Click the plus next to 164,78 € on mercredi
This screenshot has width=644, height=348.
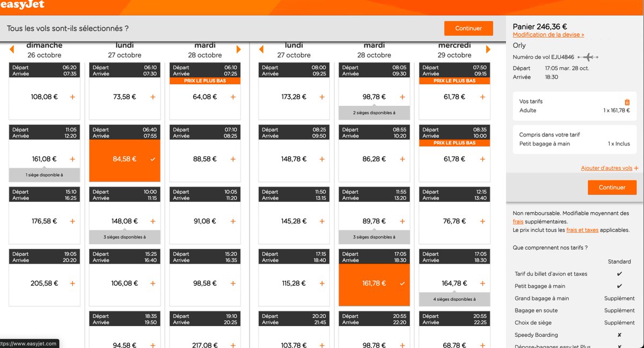(x=482, y=284)
